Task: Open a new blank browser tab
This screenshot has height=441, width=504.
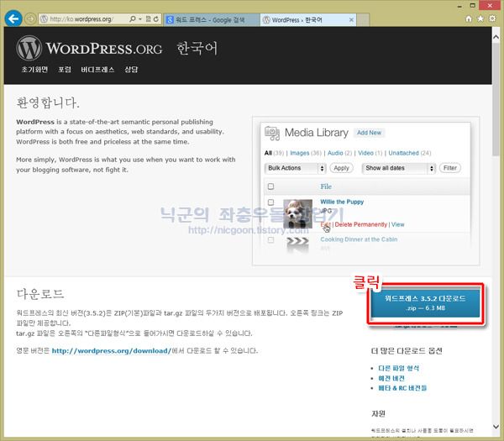Action: (363, 19)
